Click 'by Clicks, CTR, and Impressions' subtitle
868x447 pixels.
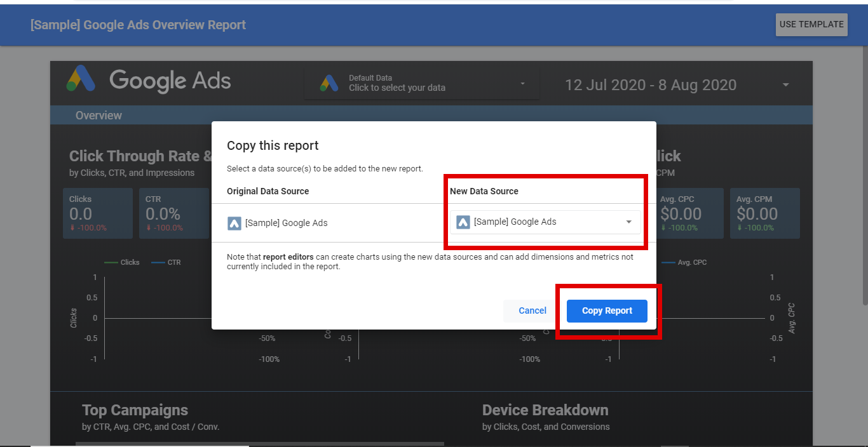point(132,173)
